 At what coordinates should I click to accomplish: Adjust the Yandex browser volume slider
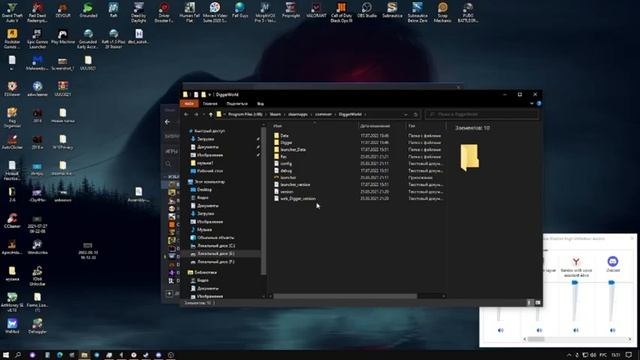(x=575, y=301)
